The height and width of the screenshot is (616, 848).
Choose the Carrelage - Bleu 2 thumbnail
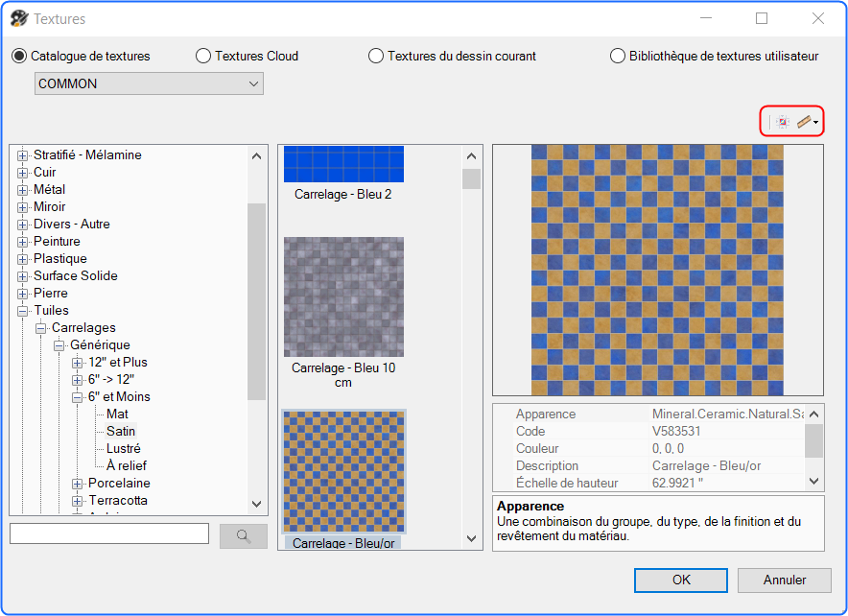tap(343, 164)
